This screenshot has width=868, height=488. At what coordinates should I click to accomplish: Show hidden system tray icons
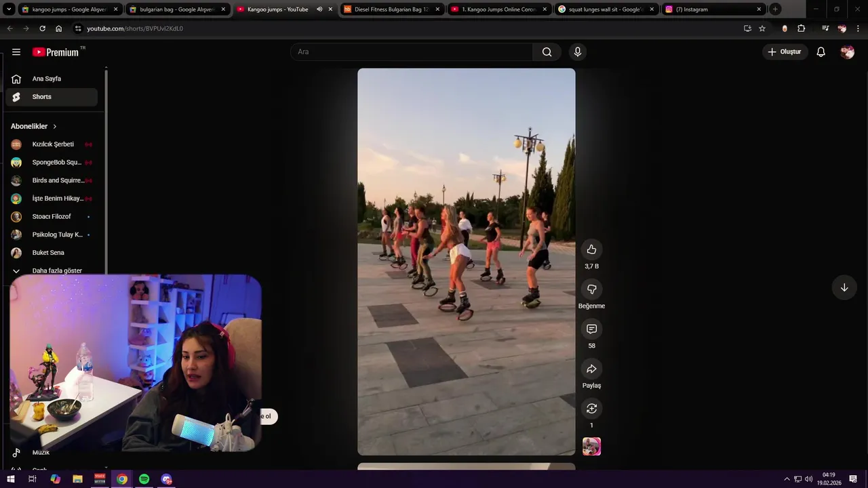click(x=787, y=479)
